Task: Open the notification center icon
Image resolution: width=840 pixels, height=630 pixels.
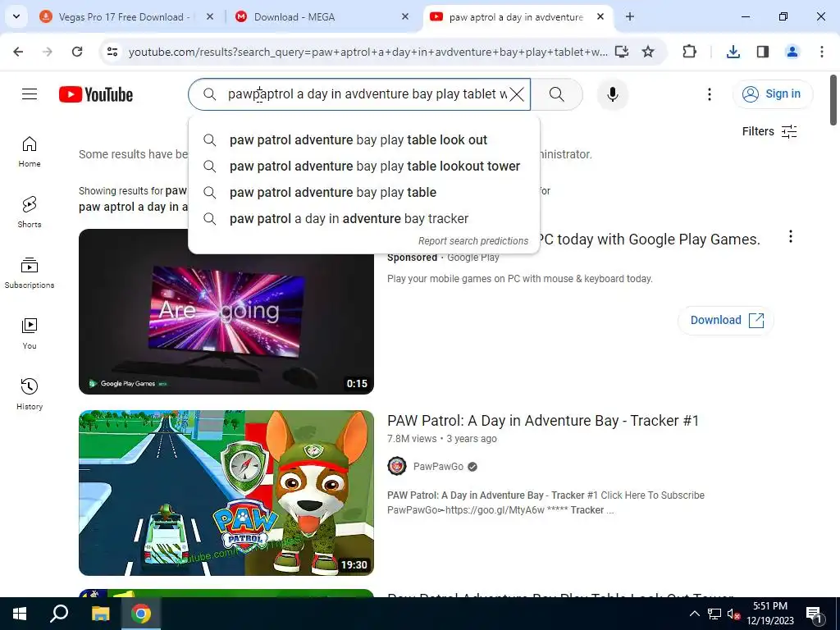Action: click(814, 614)
